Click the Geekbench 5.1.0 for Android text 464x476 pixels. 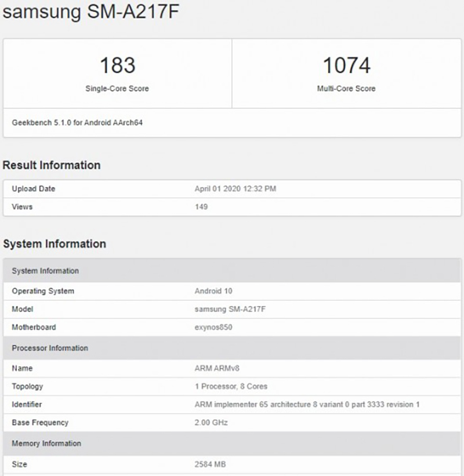tap(77, 123)
